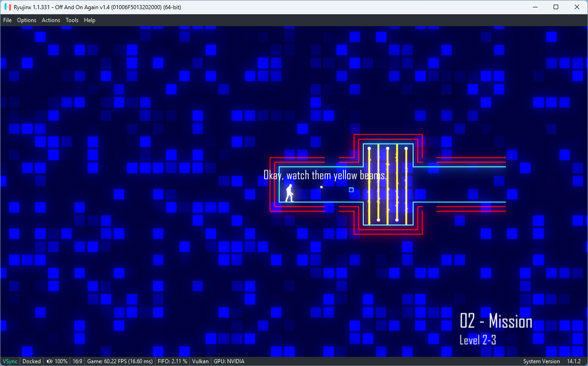Open the Actions menu
Viewport: 588px width, 366px height.
coord(51,20)
